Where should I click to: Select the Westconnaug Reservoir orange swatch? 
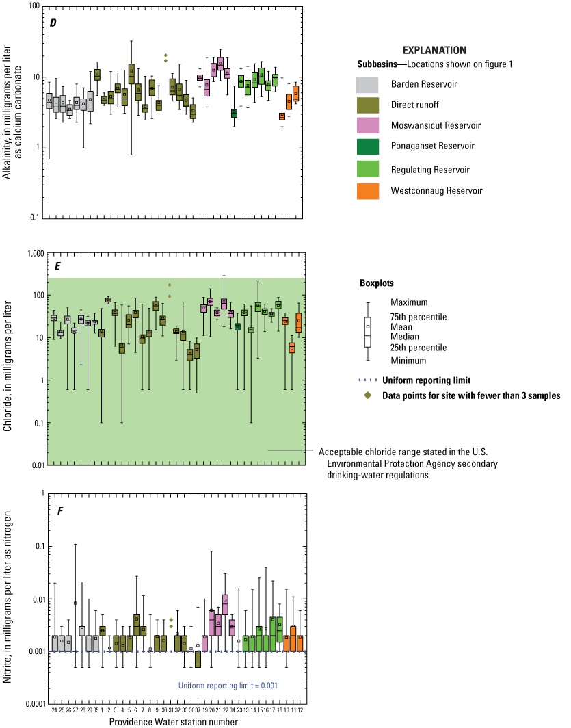(x=369, y=188)
